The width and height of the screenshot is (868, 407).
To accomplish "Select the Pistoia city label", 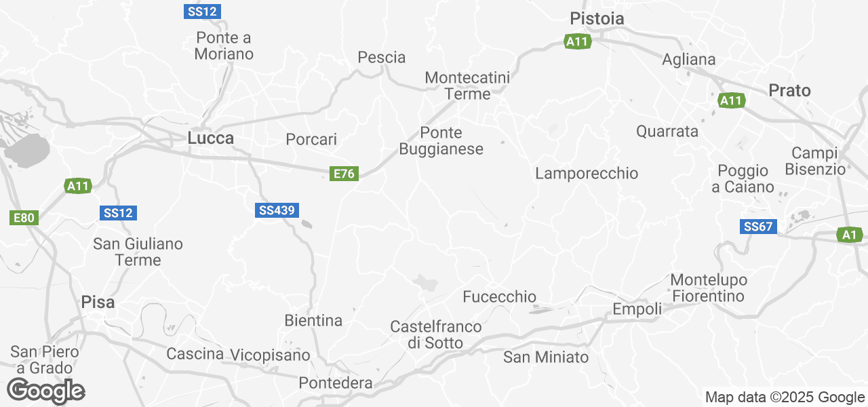I will (597, 18).
